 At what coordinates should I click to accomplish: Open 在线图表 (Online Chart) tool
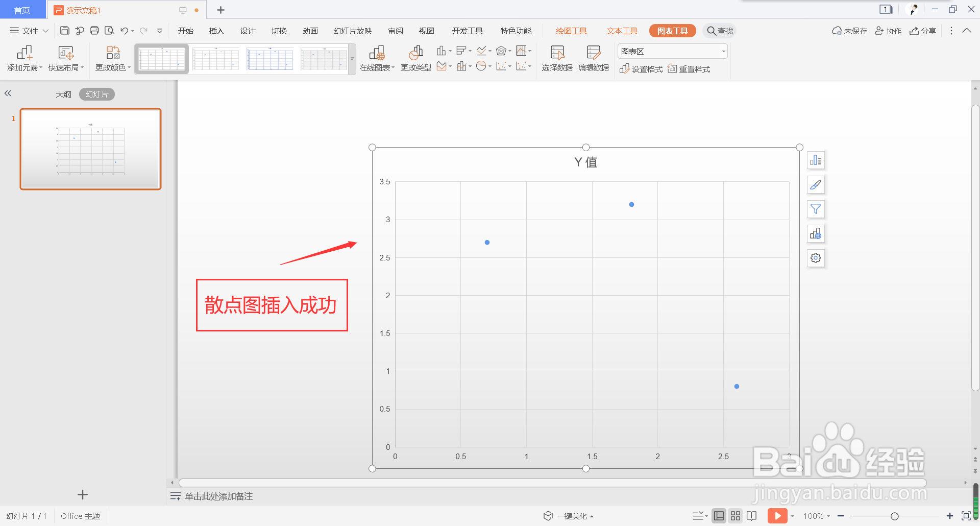(377, 58)
